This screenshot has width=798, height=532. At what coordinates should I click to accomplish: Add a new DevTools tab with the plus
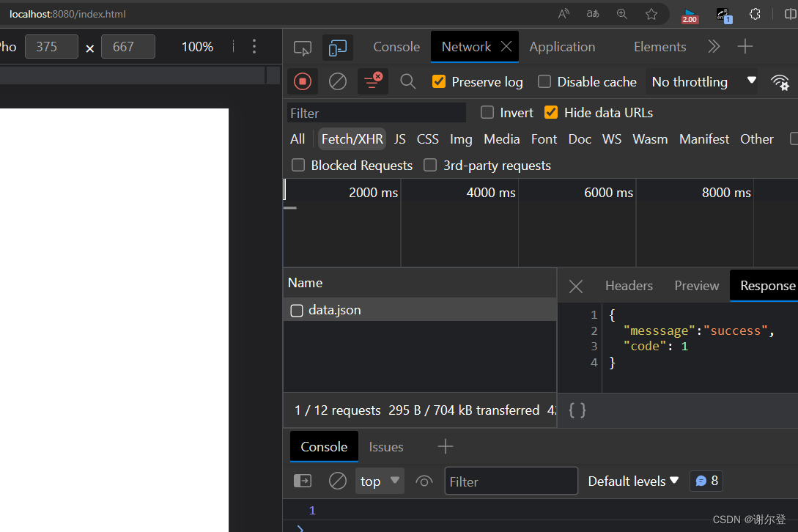pyautogui.click(x=745, y=47)
